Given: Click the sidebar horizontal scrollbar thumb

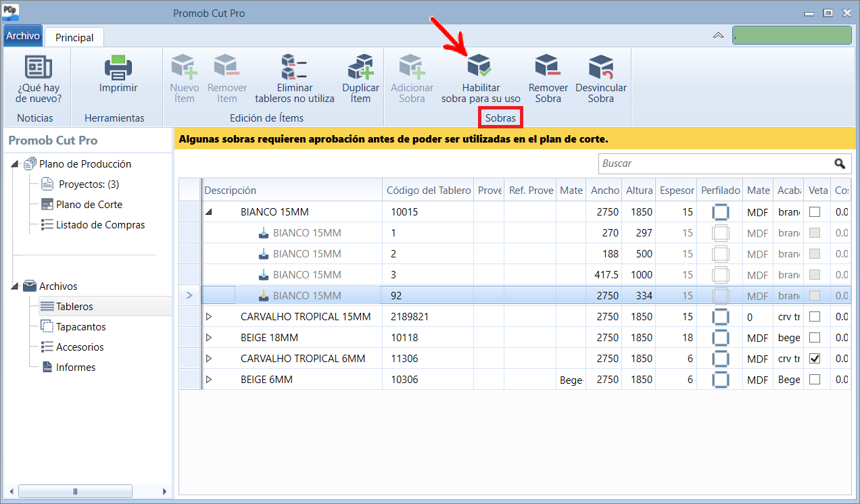Looking at the screenshot, I should pos(75,491).
